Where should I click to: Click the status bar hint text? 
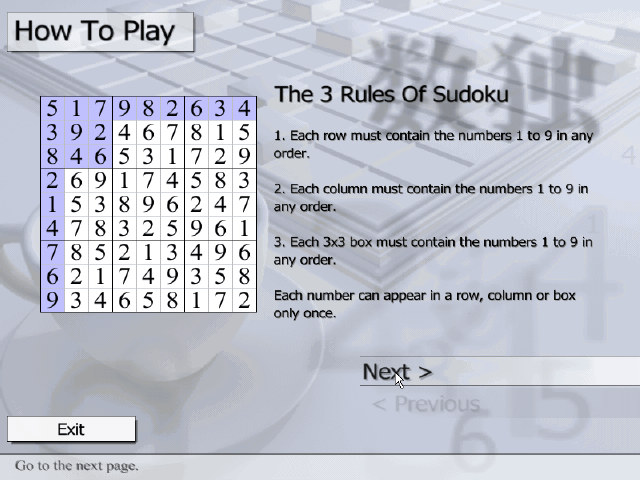tap(77, 466)
